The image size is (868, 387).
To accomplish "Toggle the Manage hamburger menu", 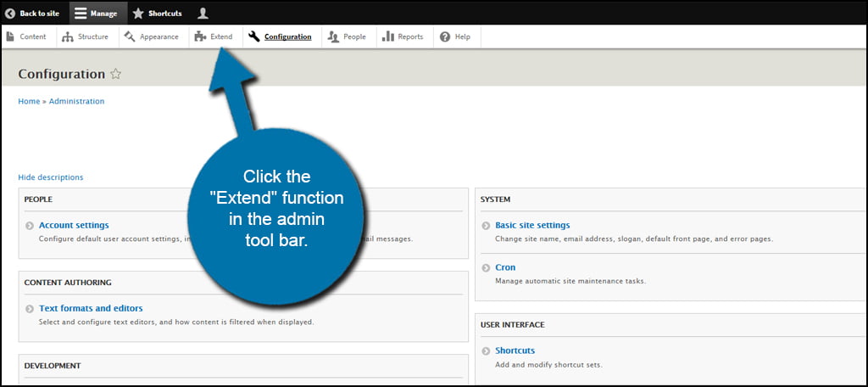I will (x=81, y=13).
